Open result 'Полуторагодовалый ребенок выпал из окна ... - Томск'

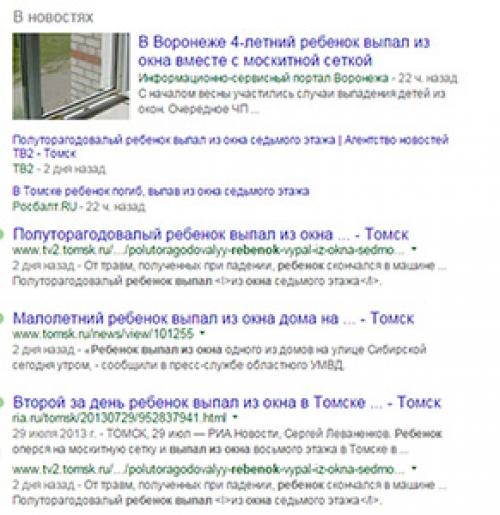(210, 234)
